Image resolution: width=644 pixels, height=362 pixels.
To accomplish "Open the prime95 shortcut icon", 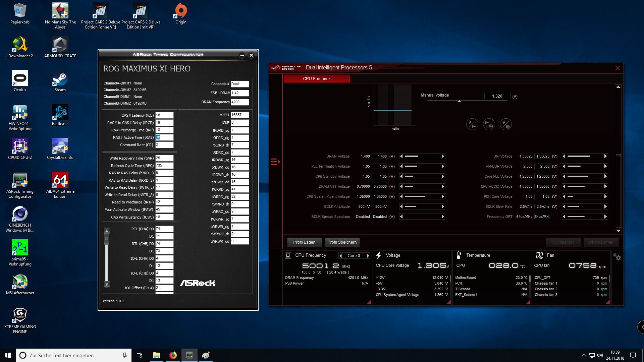I will pos(20,253).
